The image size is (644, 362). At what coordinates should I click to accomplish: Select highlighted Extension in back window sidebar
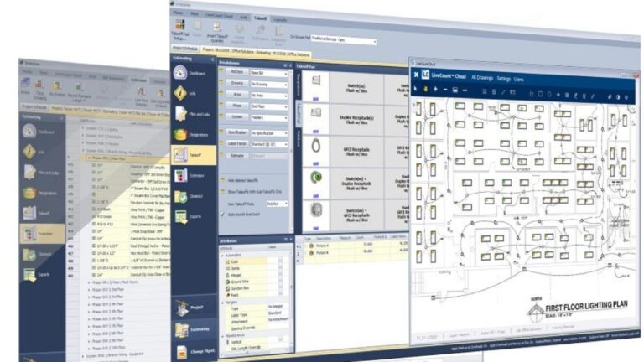coord(42,234)
